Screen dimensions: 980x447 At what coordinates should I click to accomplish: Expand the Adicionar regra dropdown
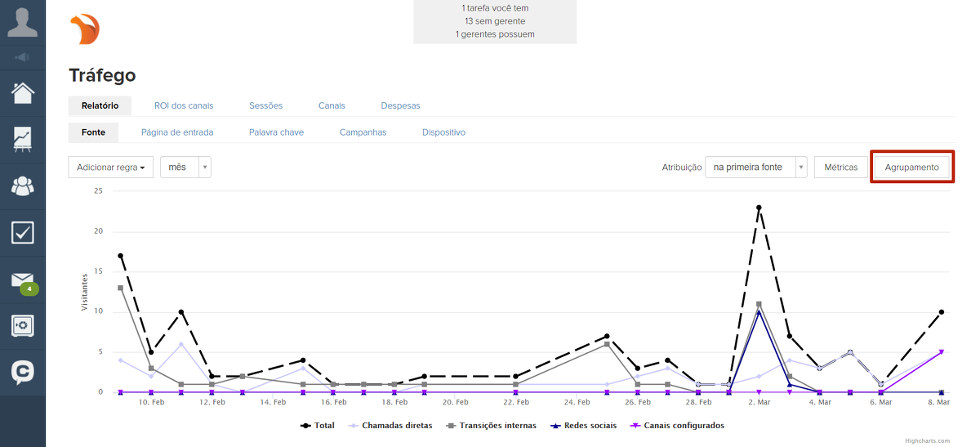(x=111, y=168)
